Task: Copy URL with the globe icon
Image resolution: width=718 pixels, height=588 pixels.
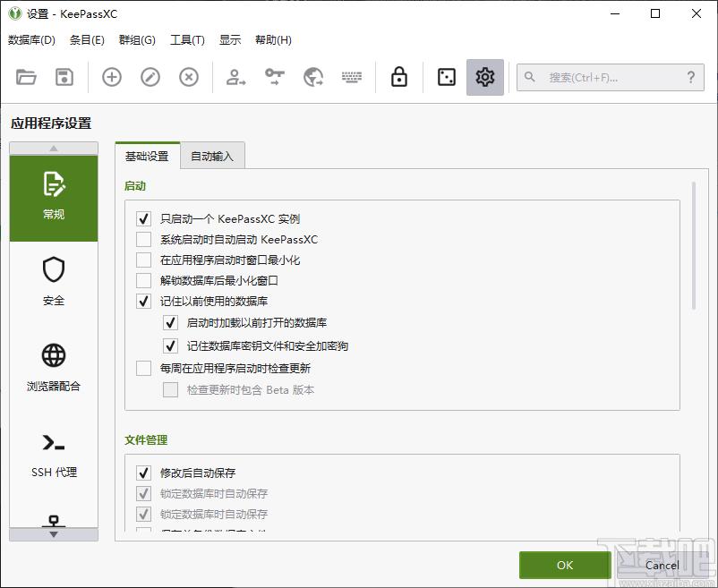Action: (x=313, y=77)
